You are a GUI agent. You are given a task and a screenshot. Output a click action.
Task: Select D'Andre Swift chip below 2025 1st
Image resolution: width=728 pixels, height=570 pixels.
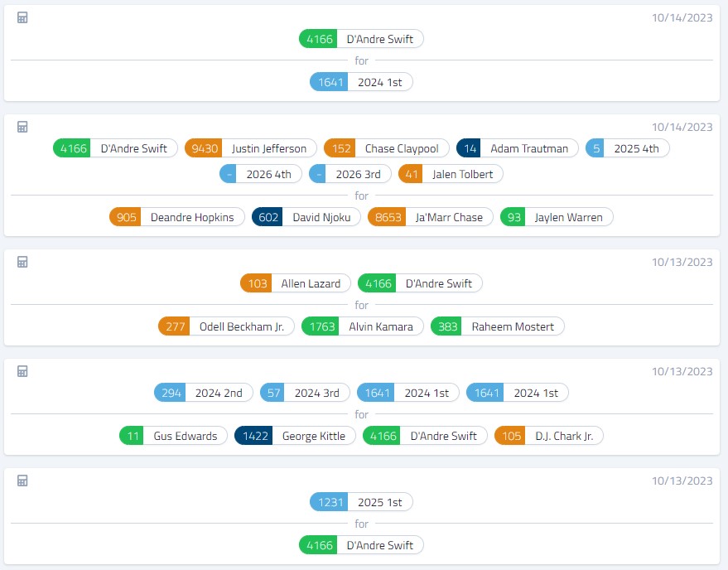click(361, 545)
